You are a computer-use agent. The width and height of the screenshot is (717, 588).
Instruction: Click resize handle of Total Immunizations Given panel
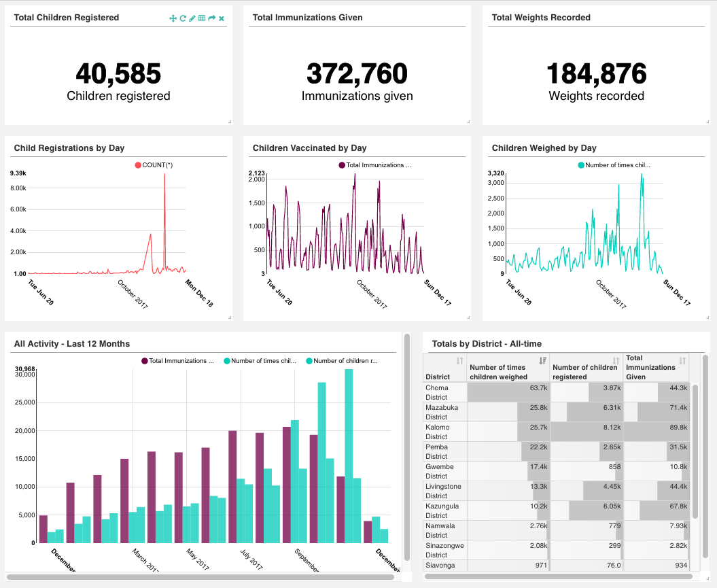[468, 122]
